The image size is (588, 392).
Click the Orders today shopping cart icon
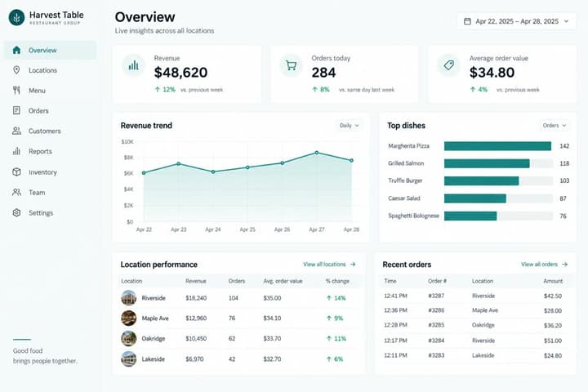291,65
